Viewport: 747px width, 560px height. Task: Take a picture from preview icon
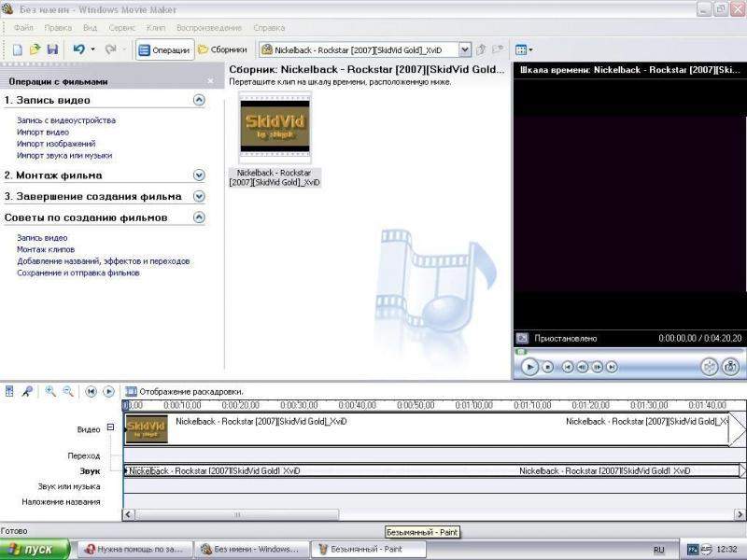pos(731,367)
